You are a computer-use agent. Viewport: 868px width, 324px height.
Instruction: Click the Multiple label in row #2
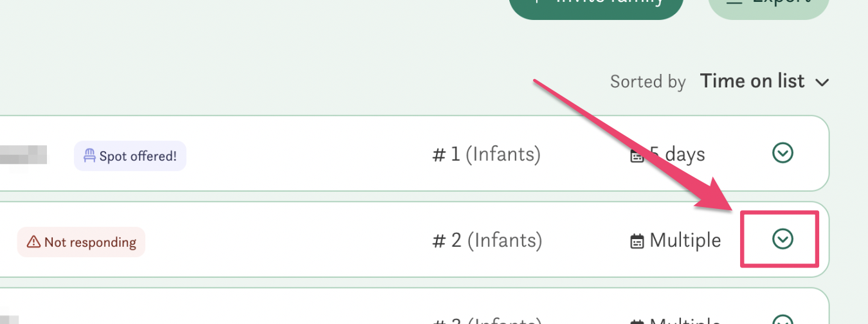point(685,240)
